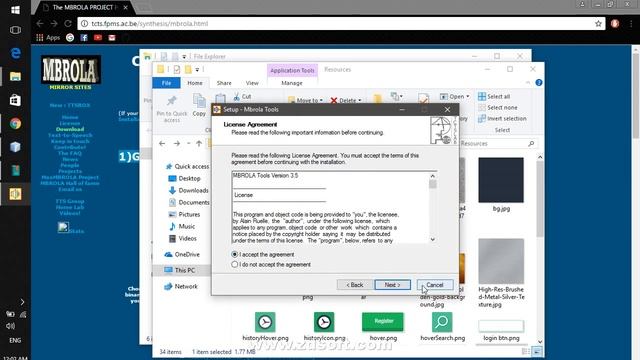Viewport: 640px width, 360px height.
Task: Go to previous setup step with Back
Action: [355, 285]
